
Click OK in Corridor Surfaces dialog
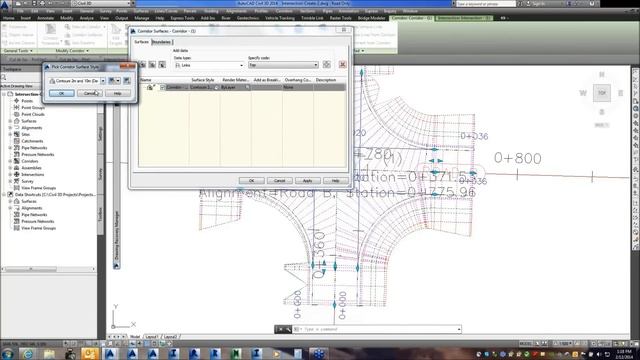tap(251, 180)
